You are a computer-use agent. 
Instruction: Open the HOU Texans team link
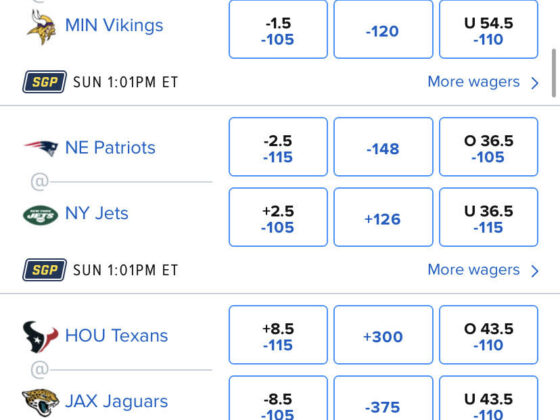[116, 335]
